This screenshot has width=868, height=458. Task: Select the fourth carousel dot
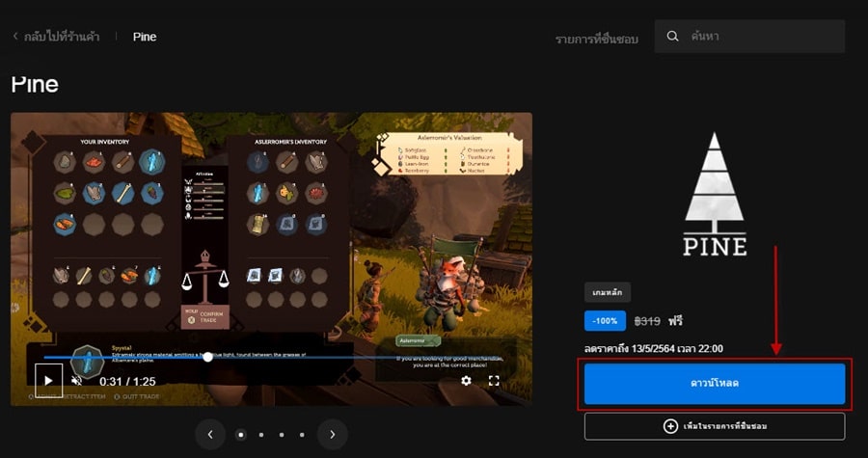click(x=302, y=435)
